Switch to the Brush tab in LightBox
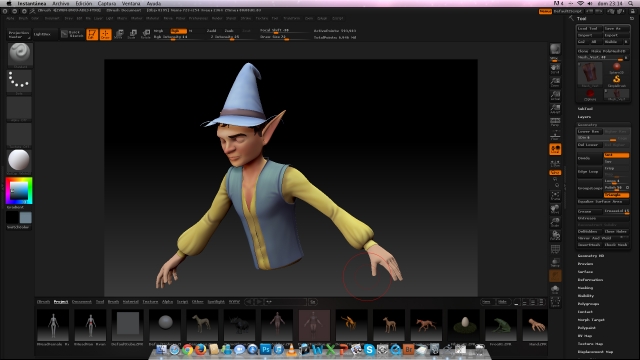 tap(113, 302)
